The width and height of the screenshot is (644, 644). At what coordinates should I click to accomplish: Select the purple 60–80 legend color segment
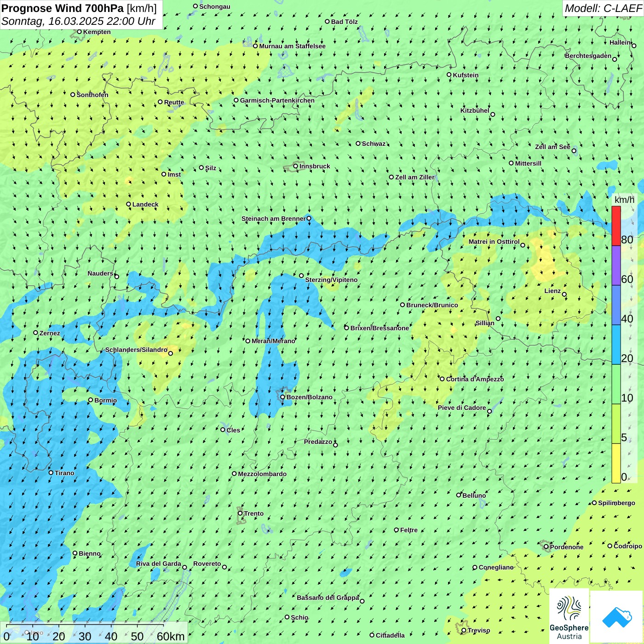coord(616,266)
